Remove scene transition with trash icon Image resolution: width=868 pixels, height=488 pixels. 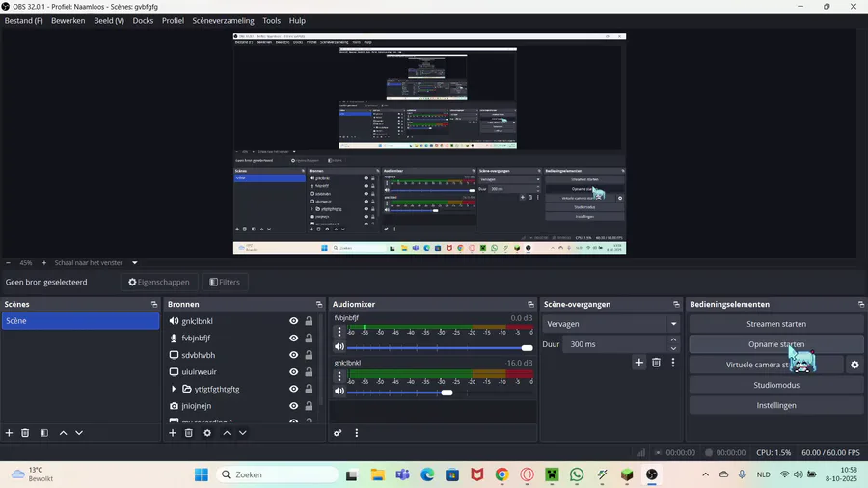[656, 363]
